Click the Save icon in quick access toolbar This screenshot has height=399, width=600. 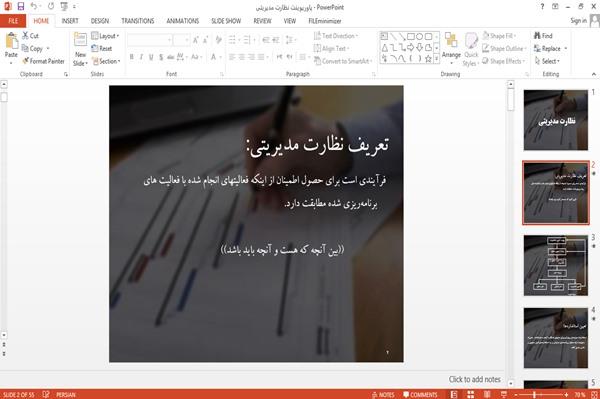tap(21, 7)
